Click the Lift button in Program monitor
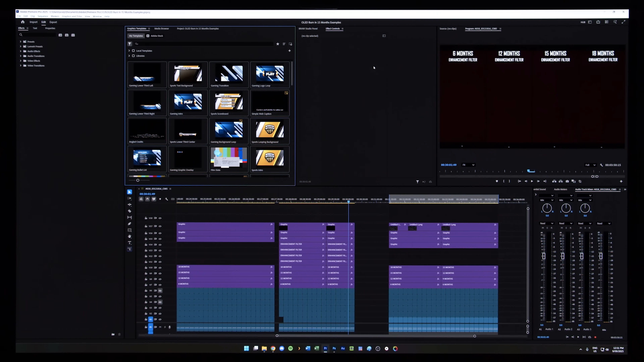 [554, 181]
